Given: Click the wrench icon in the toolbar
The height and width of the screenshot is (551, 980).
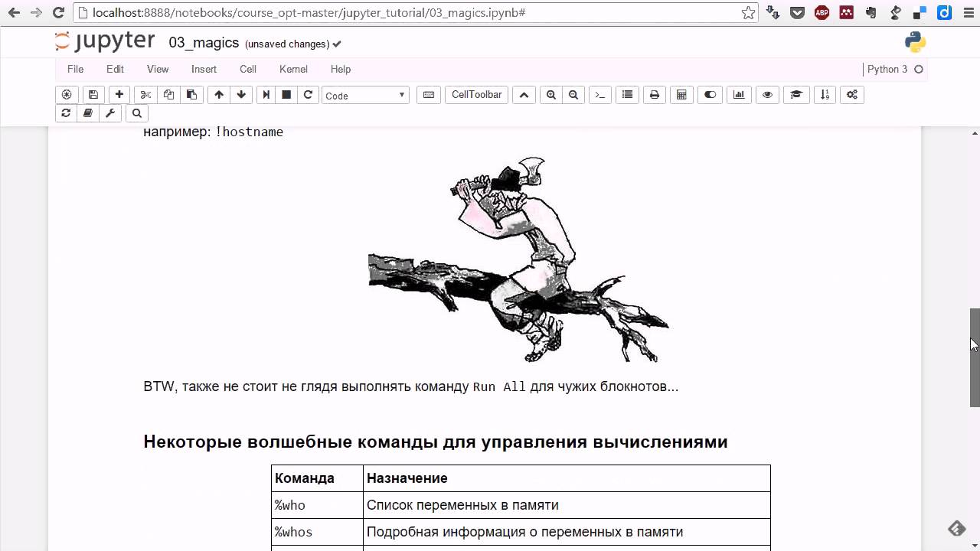Looking at the screenshot, I should [110, 113].
